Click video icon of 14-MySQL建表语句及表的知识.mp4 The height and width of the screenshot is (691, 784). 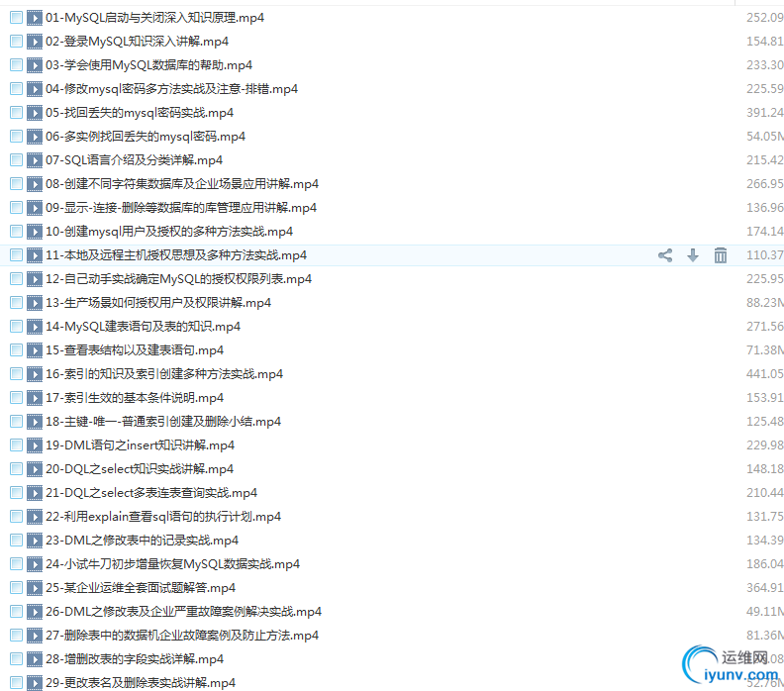click(35, 327)
